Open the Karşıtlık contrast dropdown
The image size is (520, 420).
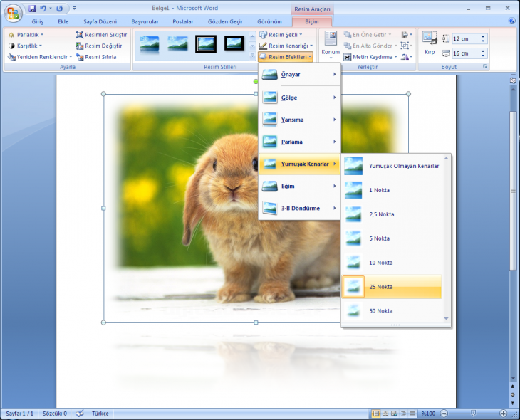point(26,46)
